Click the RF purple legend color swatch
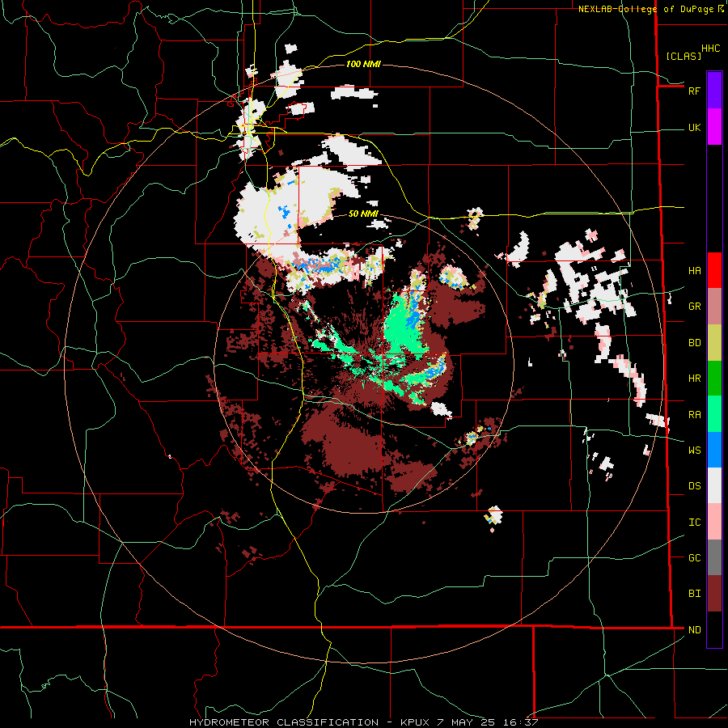The height and width of the screenshot is (728, 728). (714, 90)
